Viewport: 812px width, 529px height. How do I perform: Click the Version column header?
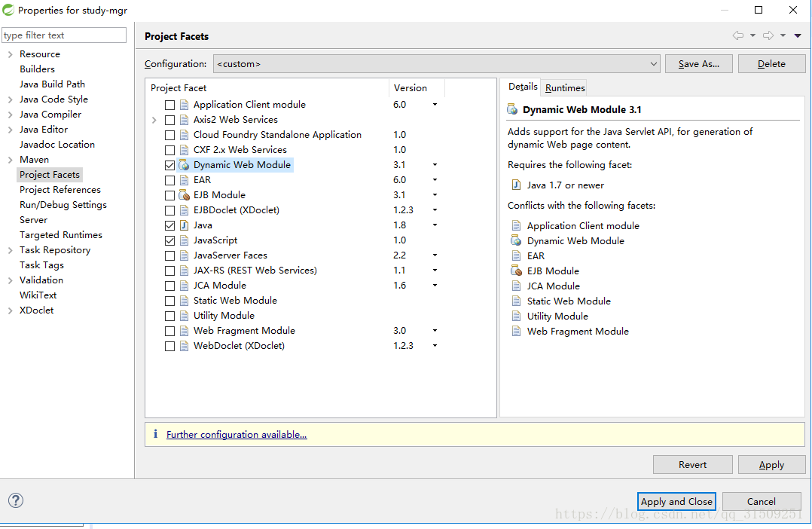(x=417, y=87)
